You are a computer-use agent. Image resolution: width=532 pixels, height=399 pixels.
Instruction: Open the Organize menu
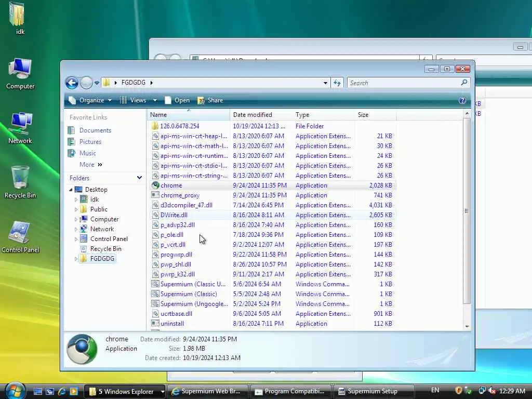pyautogui.click(x=90, y=100)
